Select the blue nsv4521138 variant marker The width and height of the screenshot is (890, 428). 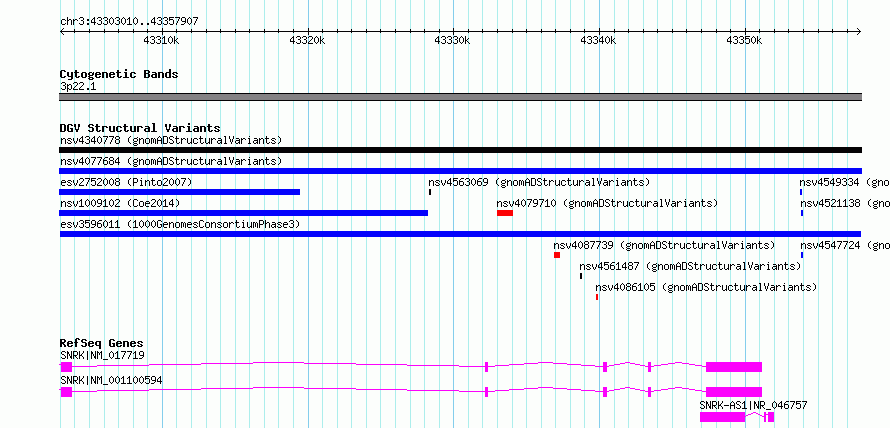coord(801,213)
